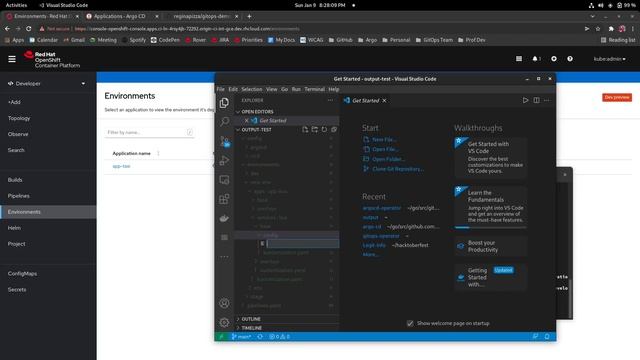This screenshot has height=360, width=640.
Task: Open additional views ellipsis in activity bar
Action: pos(224,257)
